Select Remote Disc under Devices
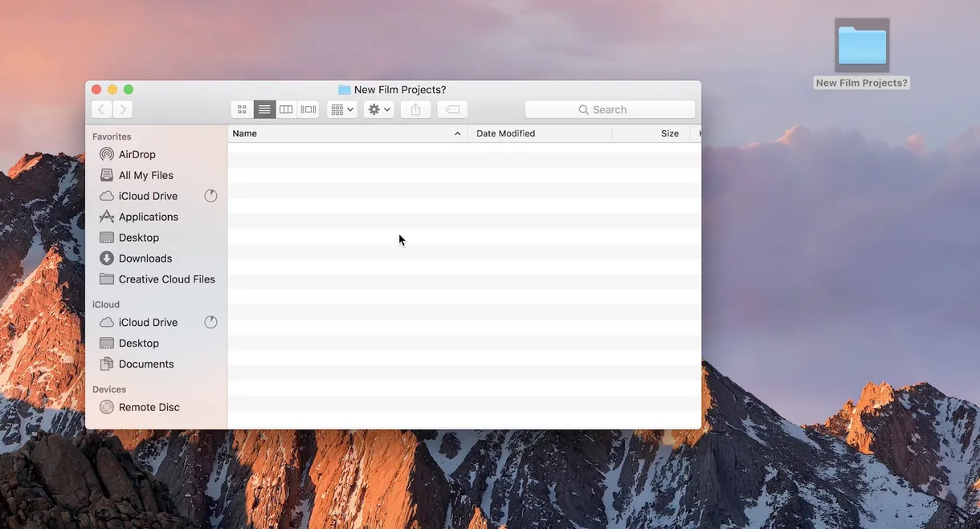 [149, 407]
